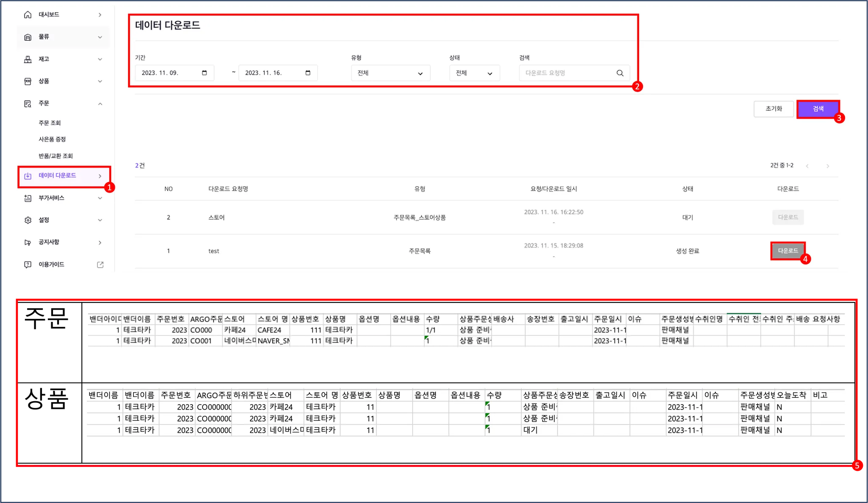Click the 물류 warehouse icon in sidebar
Image resolution: width=868 pixels, height=503 pixels.
click(x=28, y=37)
